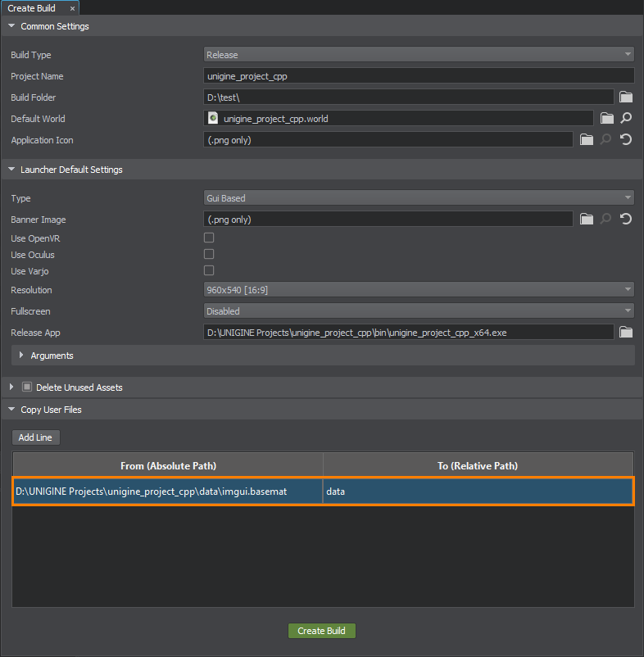Browse for Release App executable folder icon

point(626,333)
